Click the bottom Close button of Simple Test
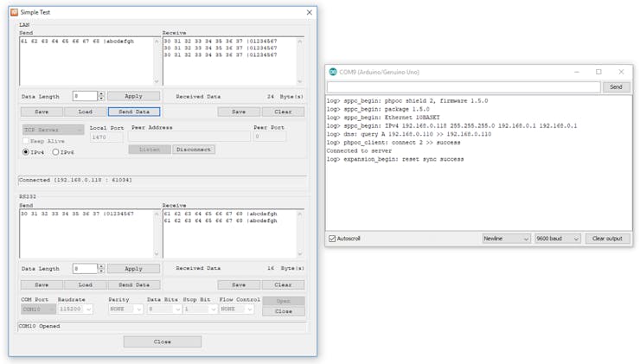The image size is (640, 364). click(162, 342)
